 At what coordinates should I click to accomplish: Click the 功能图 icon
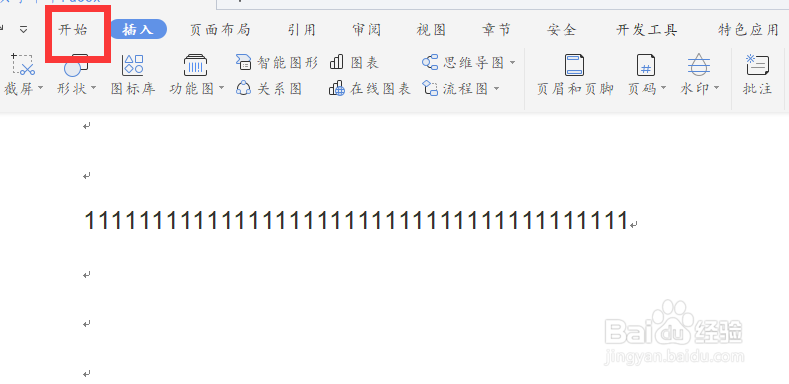tap(196, 65)
